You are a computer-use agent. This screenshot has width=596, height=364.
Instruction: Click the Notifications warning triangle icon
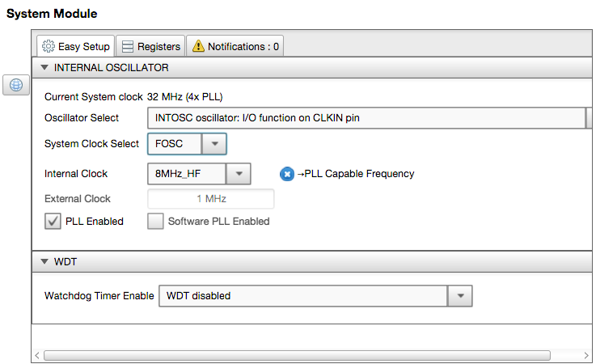198,46
